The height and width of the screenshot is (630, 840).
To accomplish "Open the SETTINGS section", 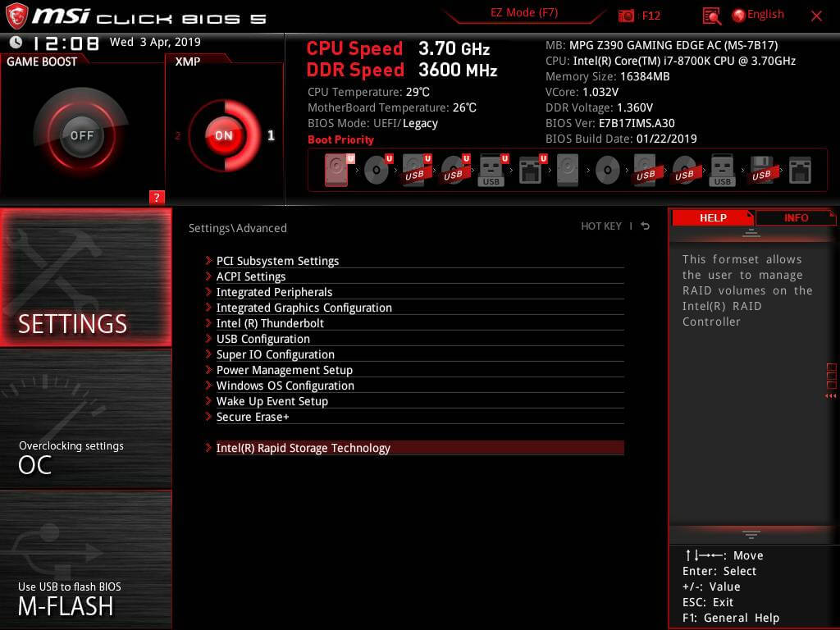I will (85, 277).
